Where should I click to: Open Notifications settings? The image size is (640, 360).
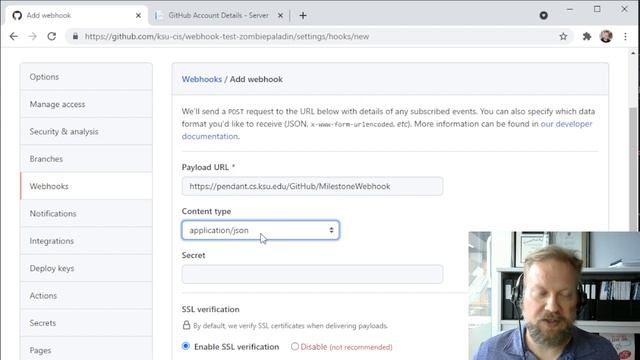tap(86, 213)
